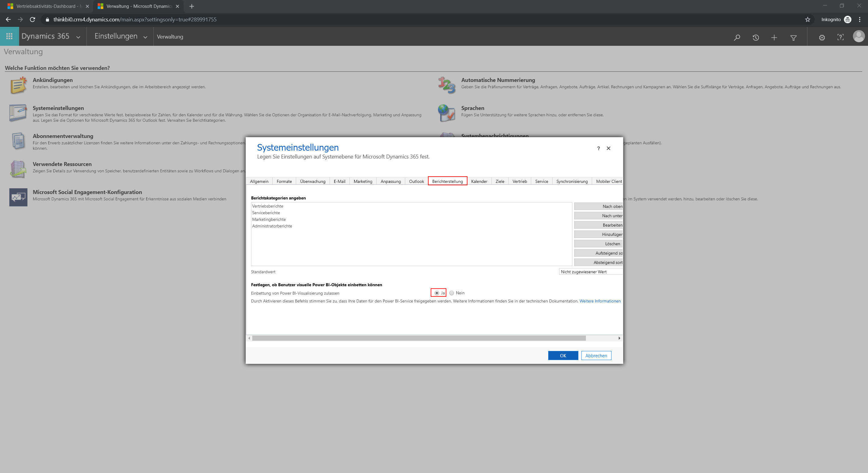This screenshot has width=868, height=473.
Task: Open a new browser tab with plus
Action: 192,6
